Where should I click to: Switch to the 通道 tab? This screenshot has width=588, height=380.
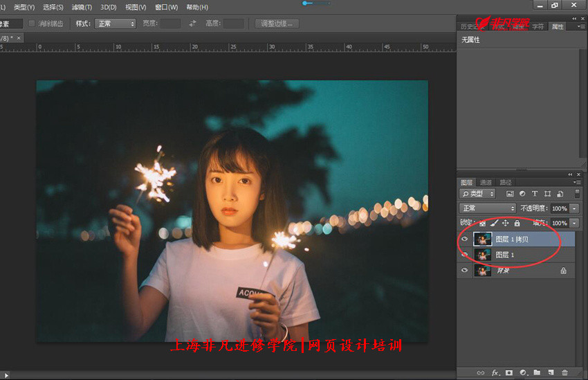tap(486, 182)
